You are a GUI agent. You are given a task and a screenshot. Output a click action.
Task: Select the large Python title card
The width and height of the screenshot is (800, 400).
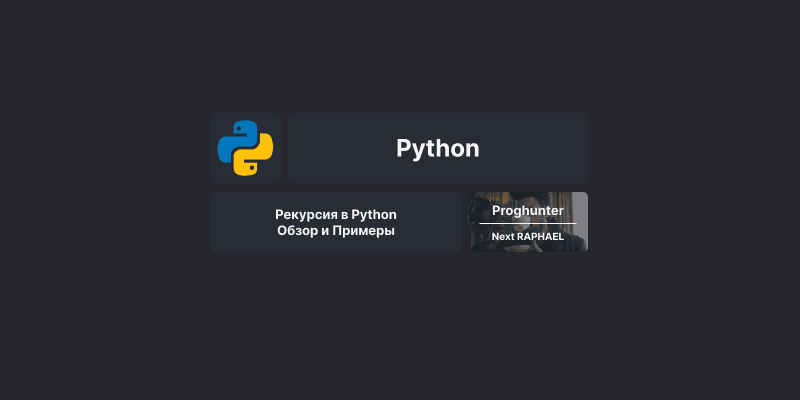pos(438,148)
